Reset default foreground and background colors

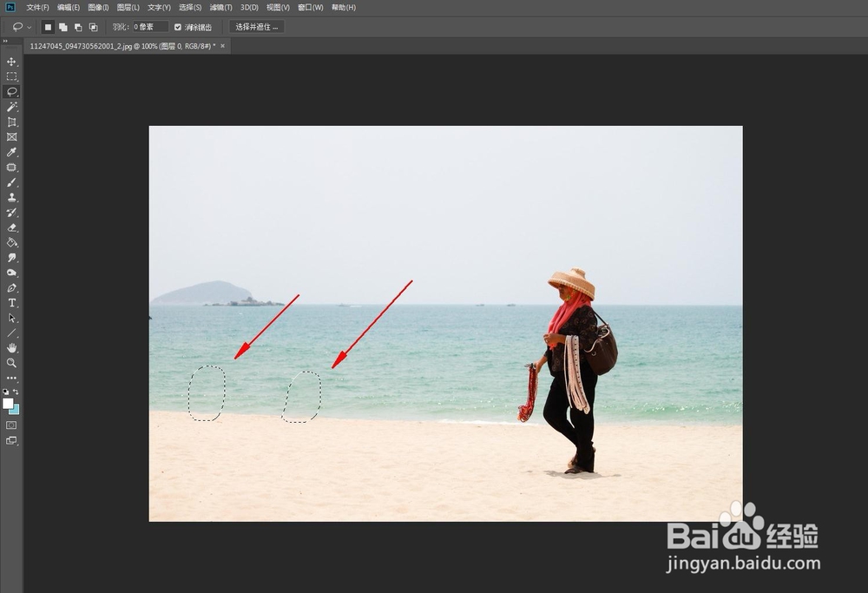5,392
